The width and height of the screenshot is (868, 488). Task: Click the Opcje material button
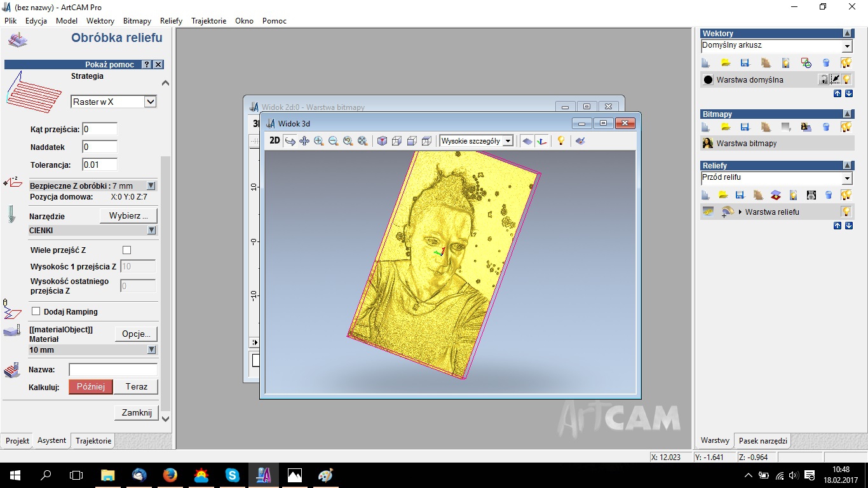(136, 334)
